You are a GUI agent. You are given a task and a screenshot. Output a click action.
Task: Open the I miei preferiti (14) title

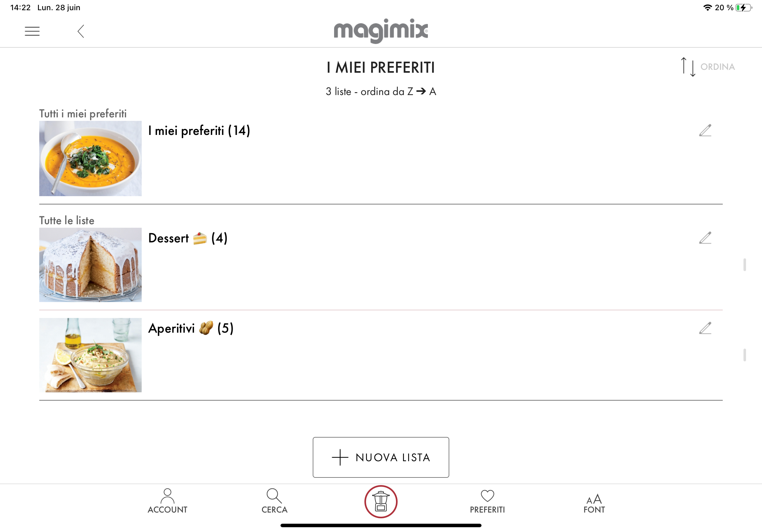pyautogui.click(x=199, y=131)
